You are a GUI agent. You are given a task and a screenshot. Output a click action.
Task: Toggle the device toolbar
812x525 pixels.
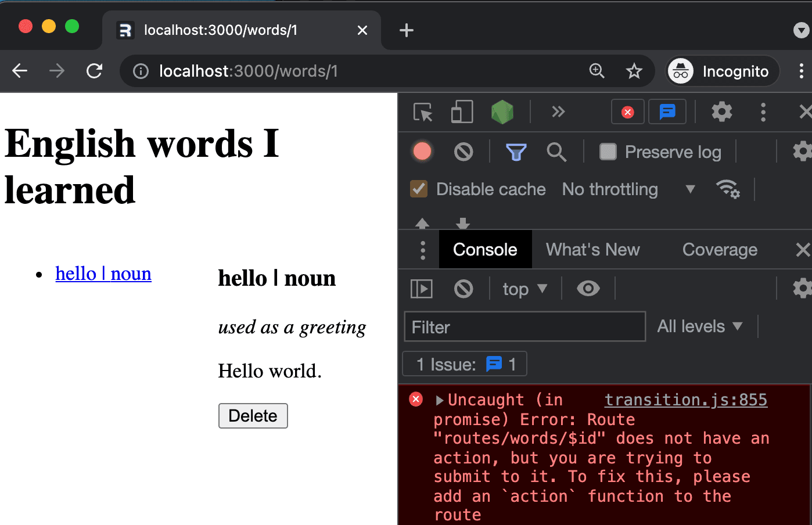(461, 112)
